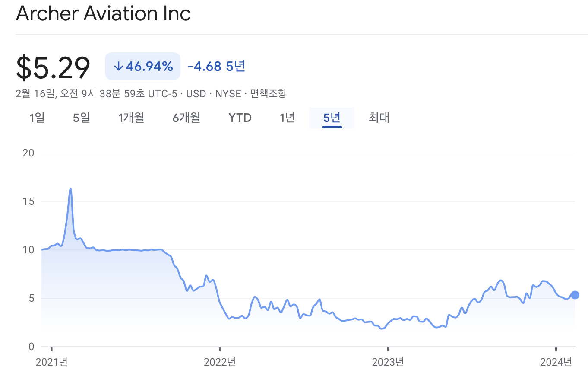Select the 1개월 chart period
The height and width of the screenshot is (370, 588).
131,118
